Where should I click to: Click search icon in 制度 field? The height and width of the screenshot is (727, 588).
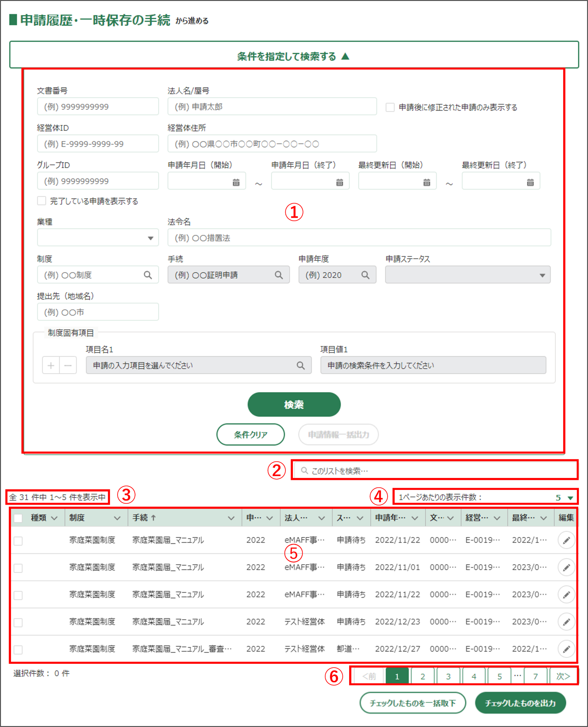(x=148, y=275)
